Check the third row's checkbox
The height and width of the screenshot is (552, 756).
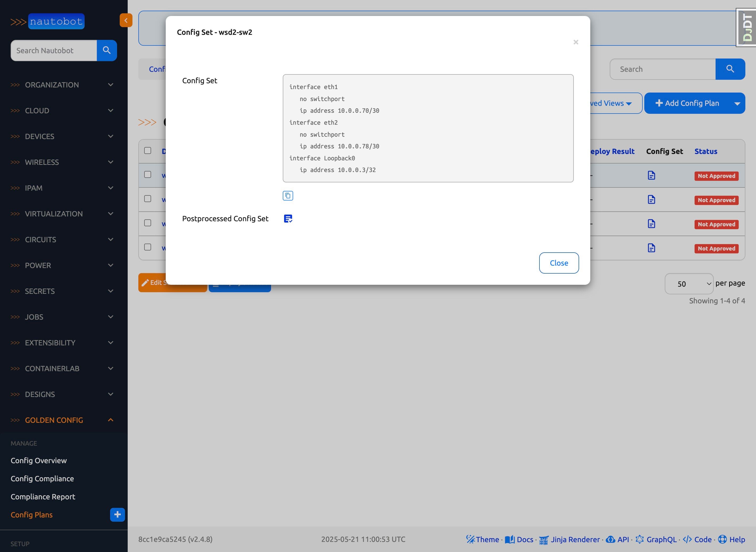click(x=147, y=223)
